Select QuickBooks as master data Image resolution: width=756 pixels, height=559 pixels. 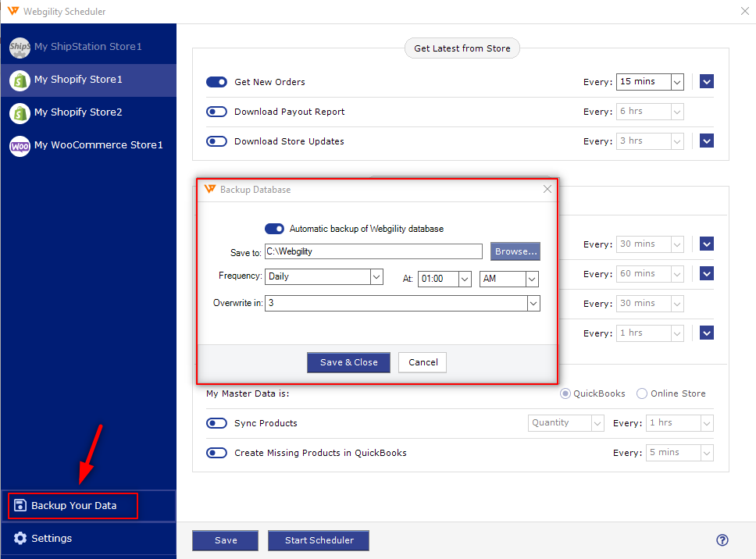tap(565, 393)
